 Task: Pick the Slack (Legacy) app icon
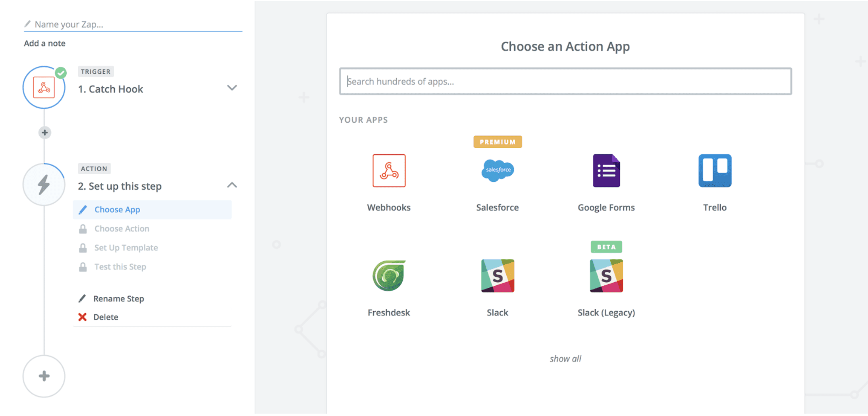tap(606, 275)
